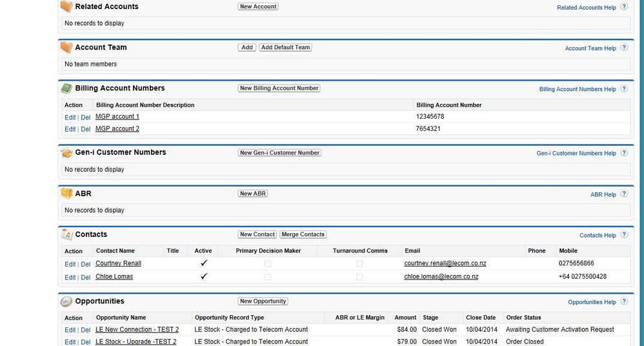644x346 pixels.
Task: Click the Gen-i Customer Numbers help question icon
Action: pyautogui.click(x=624, y=153)
